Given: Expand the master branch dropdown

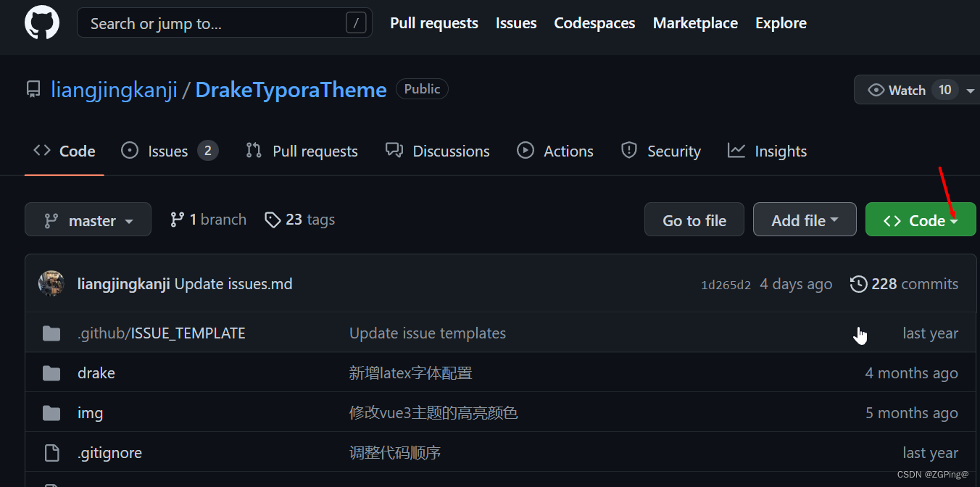Looking at the screenshot, I should [x=88, y=219].
